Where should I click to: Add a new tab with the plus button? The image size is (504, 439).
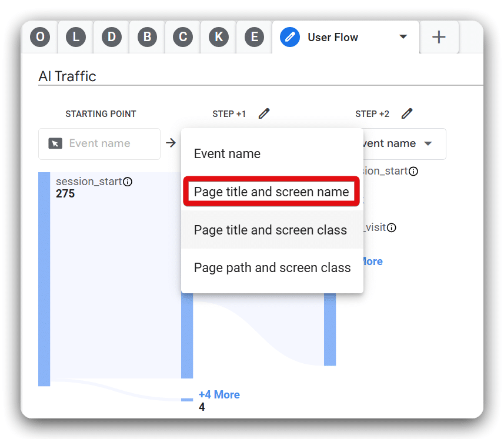pos(439,36)
